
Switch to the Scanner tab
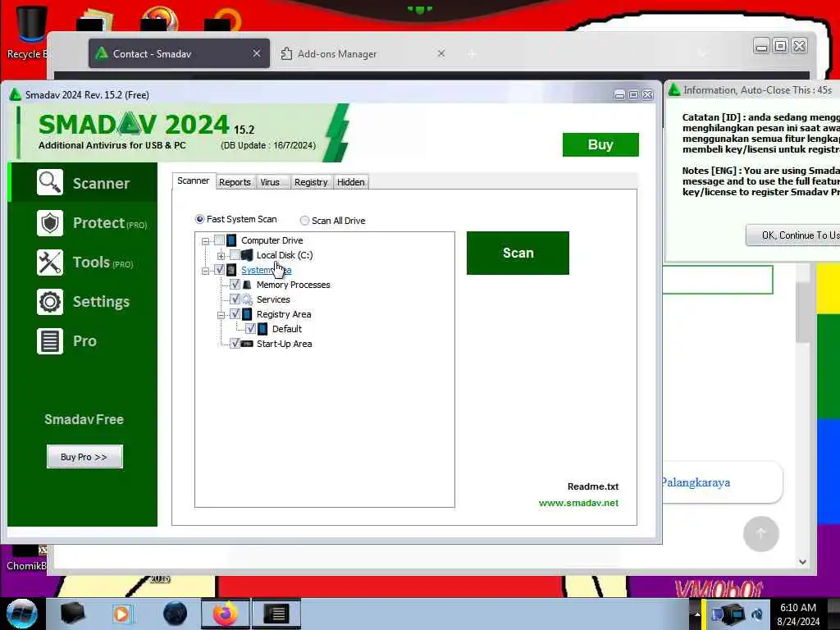pos(194,181)
